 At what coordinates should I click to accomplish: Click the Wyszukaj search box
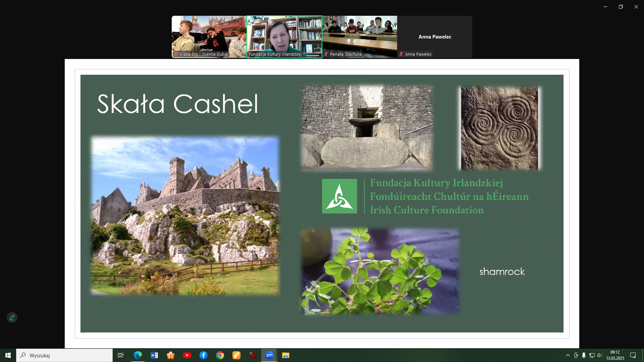64,355
